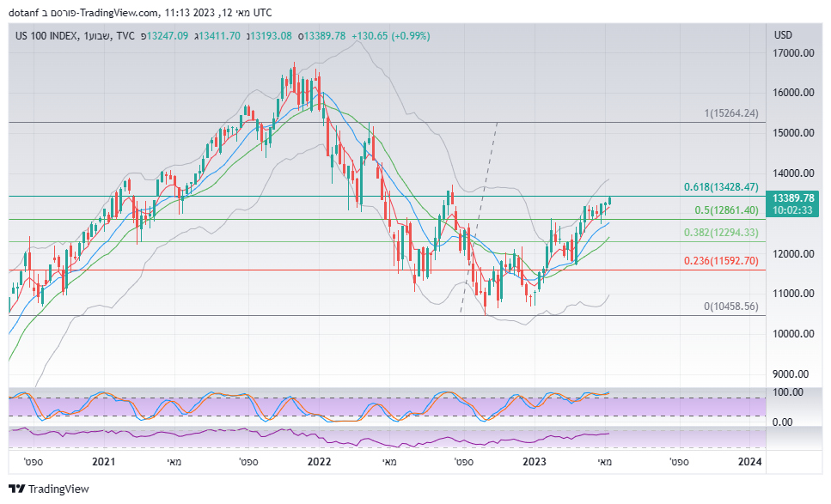Viewport: 831px width, 504px height.
Task: Click the open value 13247.09
Action: [167, 36]
